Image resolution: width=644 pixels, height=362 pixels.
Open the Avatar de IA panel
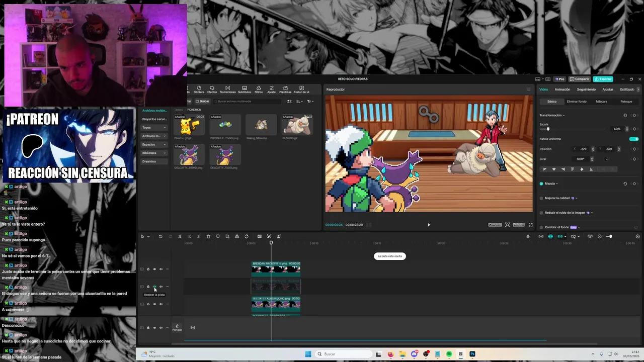coord(302,89)
